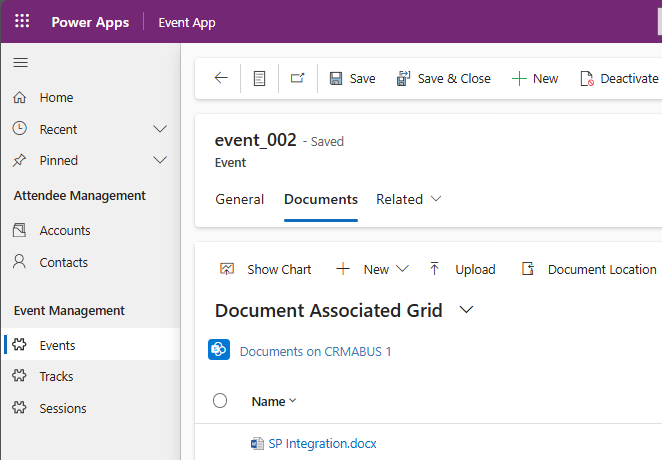Click the Document Location button
Image resolution: width=662 pixels, height=460 pixels.
point(589,269)
